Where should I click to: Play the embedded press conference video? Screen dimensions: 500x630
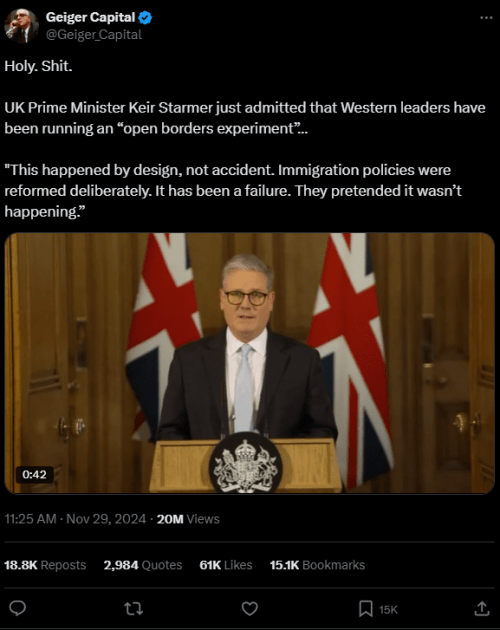coord(249,363)
